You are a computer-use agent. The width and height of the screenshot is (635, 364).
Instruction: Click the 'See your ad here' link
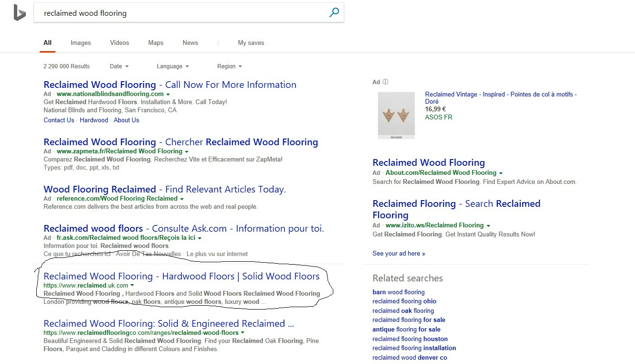pyautogui.click(x=398, y=254)
